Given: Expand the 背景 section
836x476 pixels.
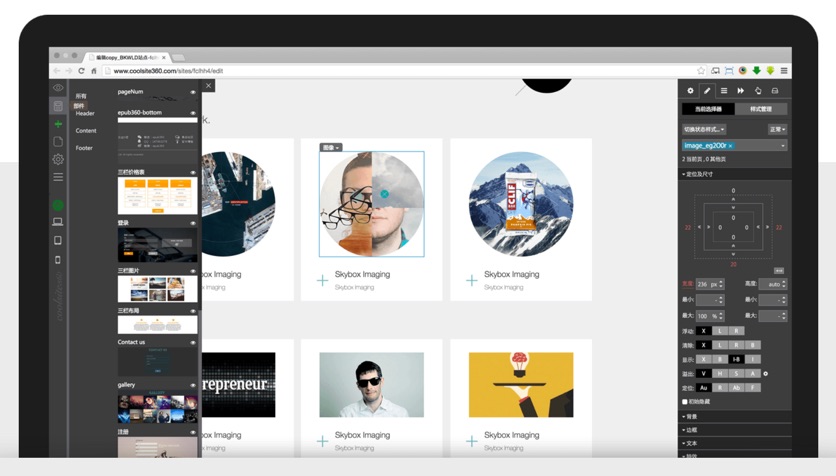Looking at the screenshot, I should tap(689, 416).
